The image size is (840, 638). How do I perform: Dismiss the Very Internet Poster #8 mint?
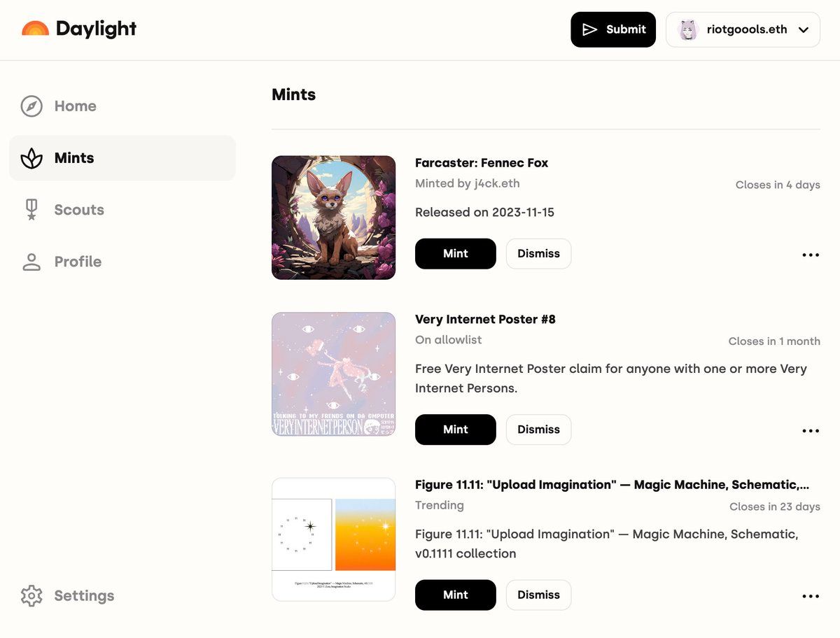pyautogui.click(x=538, y=430)
